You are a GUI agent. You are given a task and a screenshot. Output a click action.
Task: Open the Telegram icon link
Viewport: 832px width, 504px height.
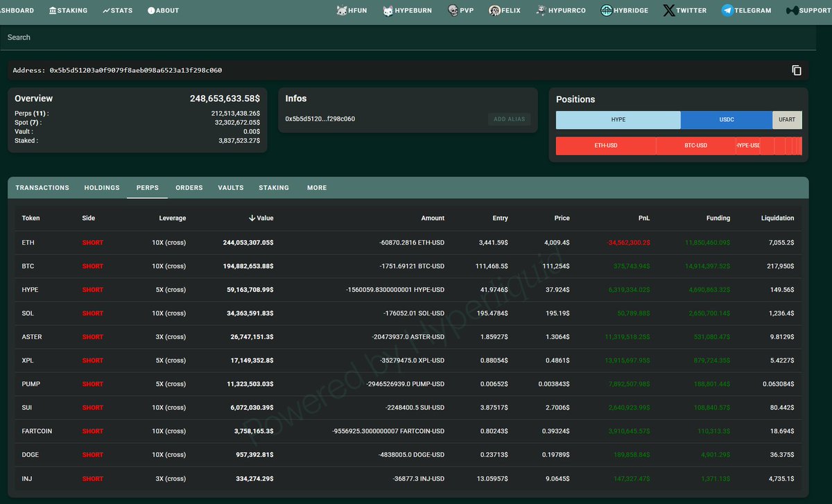click(727, 10)
